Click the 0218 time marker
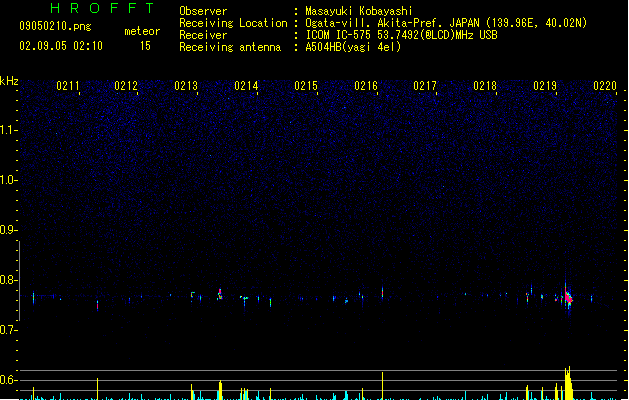Viewport: 629px width, 400px height. click(485, 86)
